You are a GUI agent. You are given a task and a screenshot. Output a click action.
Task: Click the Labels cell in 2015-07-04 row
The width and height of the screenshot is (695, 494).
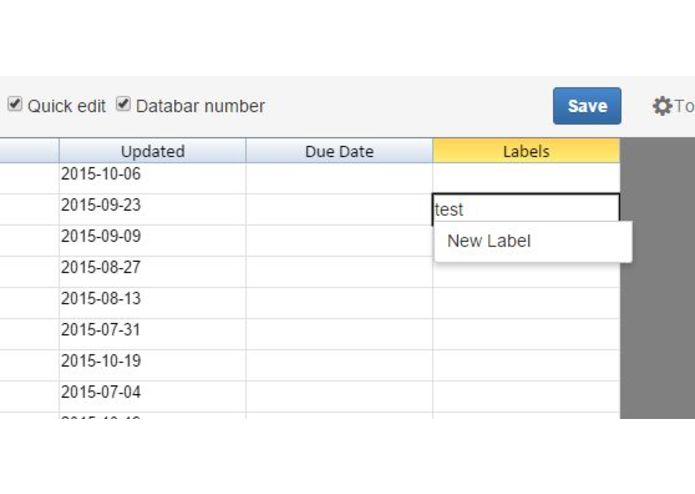click(526, 397)
